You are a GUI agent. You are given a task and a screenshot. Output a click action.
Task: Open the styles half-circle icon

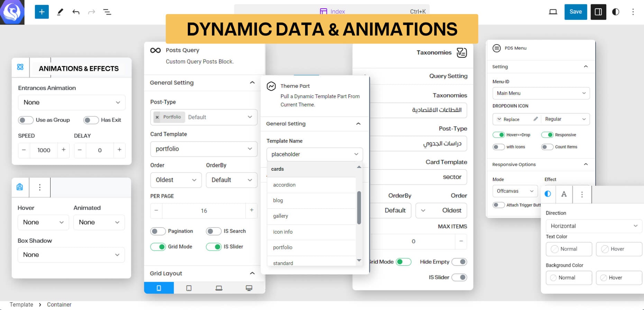[x=616, y=12]
